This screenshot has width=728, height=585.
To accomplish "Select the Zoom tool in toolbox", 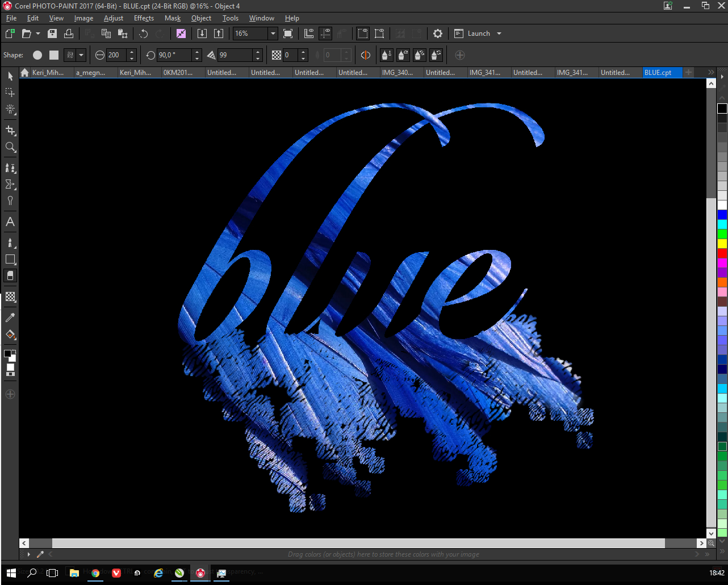I will 10,148.
